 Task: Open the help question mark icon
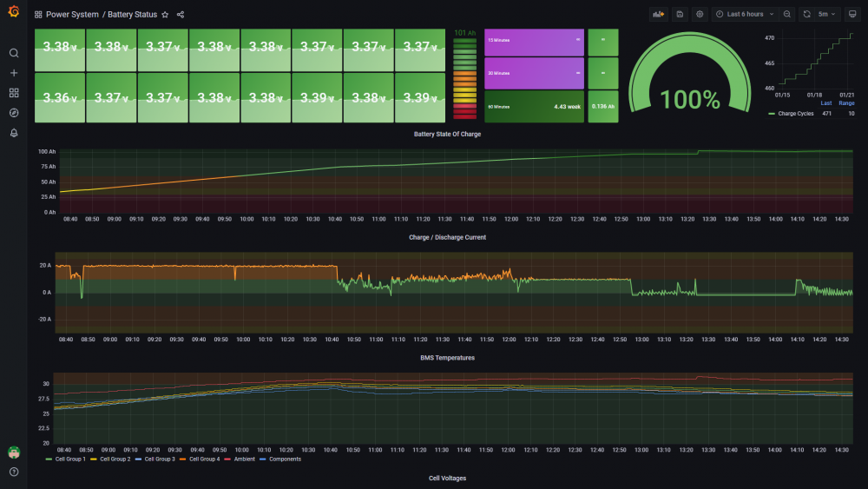(x=14, y=472)
